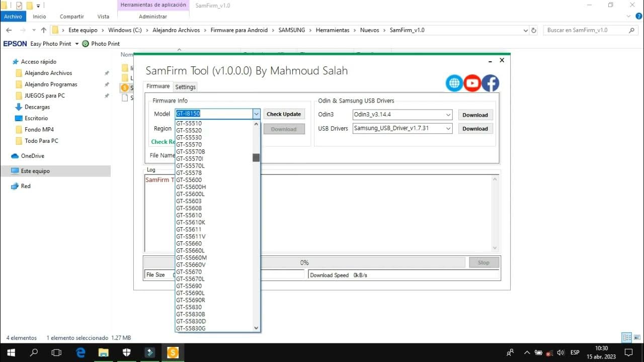This screenshot has height=362, width=644.
Task: Click the model list scrollbar thumb
Action: pyautogui.click(x=256, y=158)
